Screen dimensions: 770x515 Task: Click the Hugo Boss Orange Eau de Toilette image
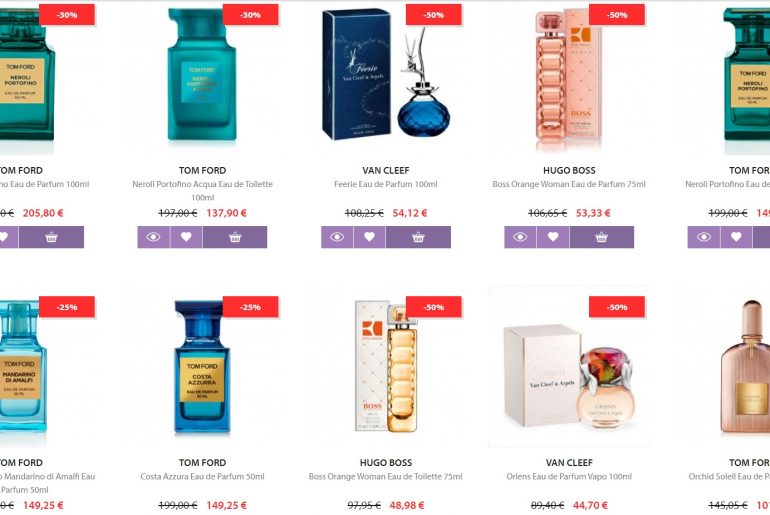[x=386, y=368]
